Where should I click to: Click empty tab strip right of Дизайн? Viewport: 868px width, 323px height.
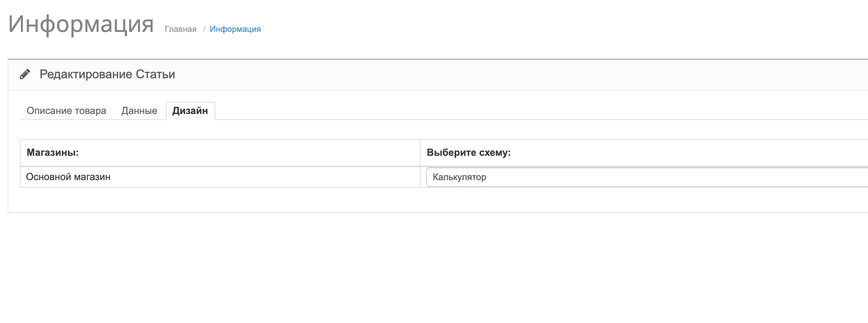533,111
